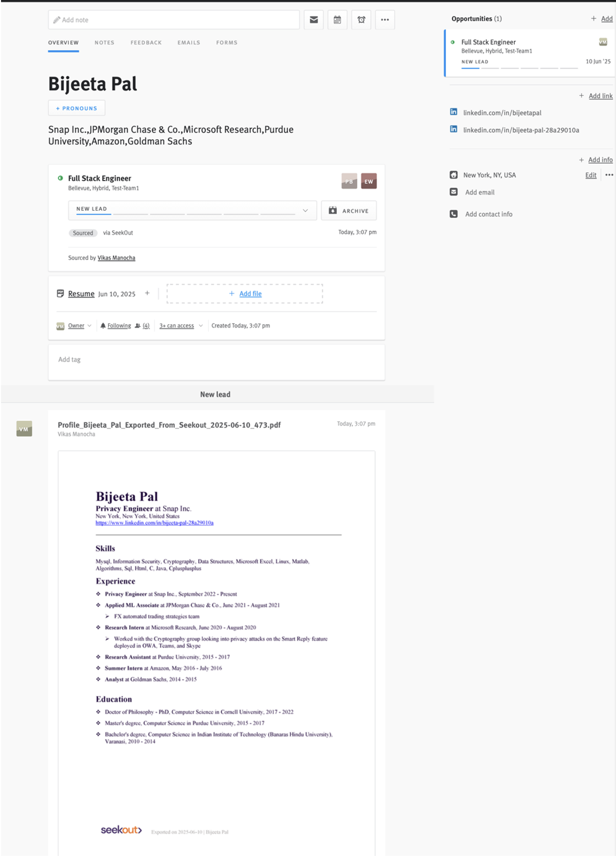Click the Archive button
Screen dimensions: 616x861
pyautogui.click(x=349, y=211)
